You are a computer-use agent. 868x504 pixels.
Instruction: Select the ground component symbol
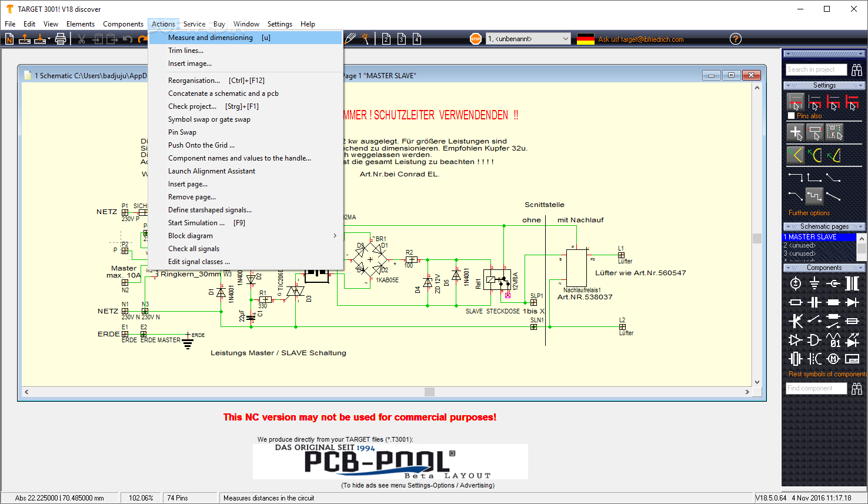[814, 283]
